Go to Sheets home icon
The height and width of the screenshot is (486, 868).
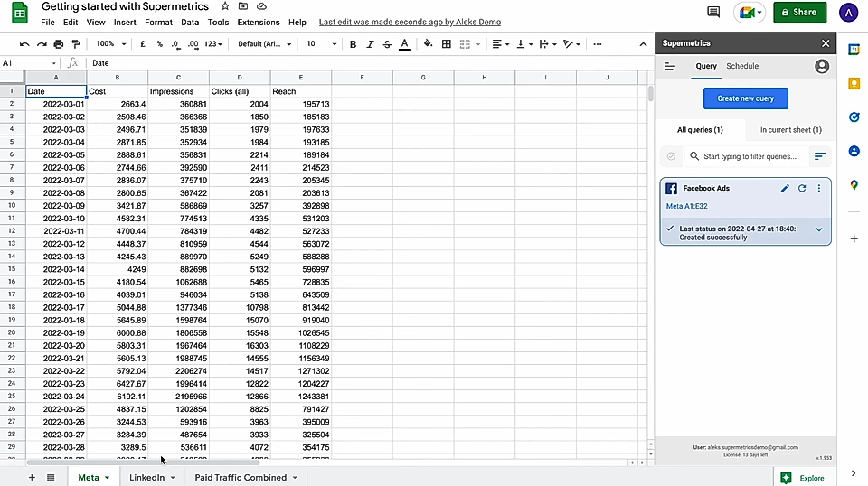point(20,13)
